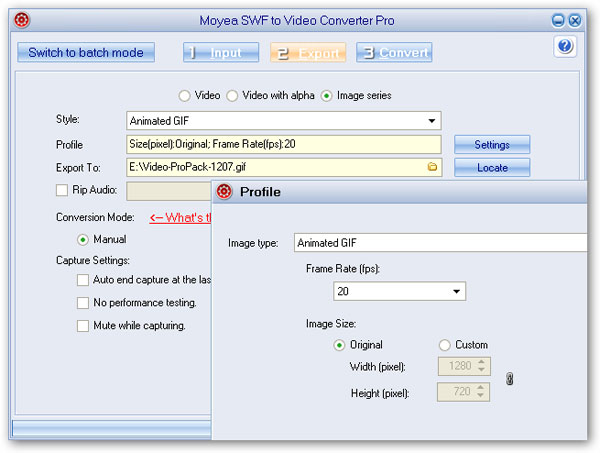Select Original image size radio button
Image resolution: width=600 pixels, height=453 pixels.
[x=339, y=345]
